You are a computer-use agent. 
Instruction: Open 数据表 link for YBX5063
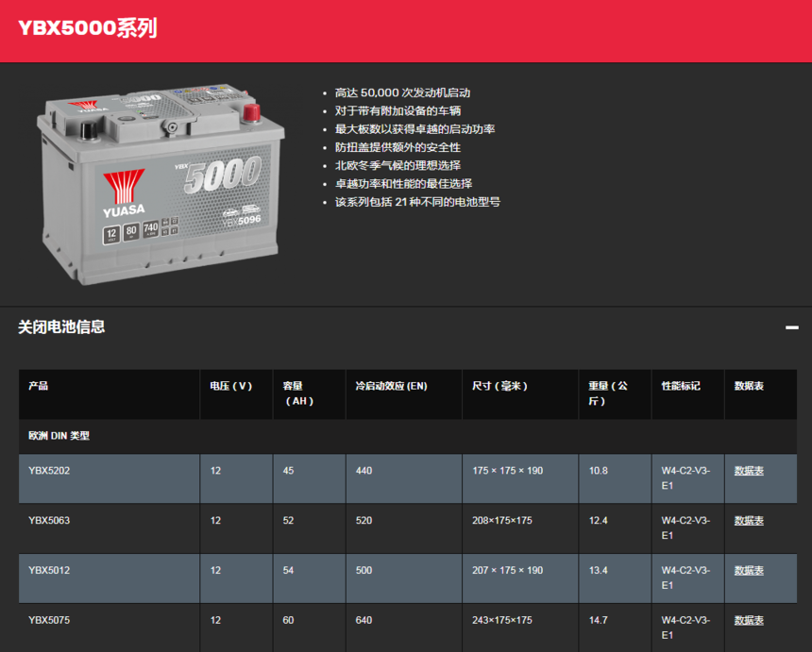[x=749, y=520]
